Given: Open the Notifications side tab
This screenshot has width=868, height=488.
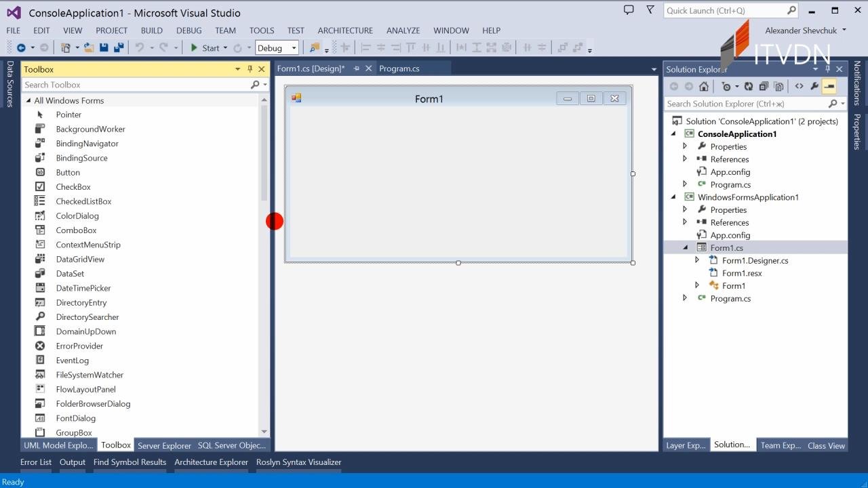Looking at the screenshot, I should [x=857, y=83].
